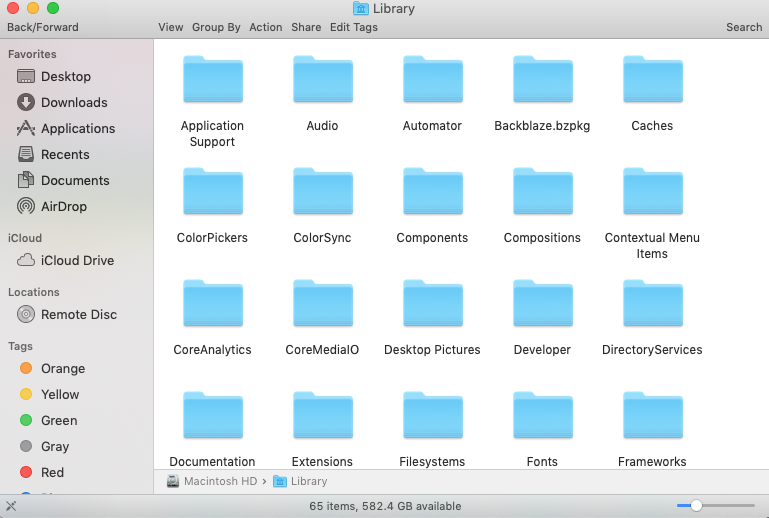The image size is (769, 518).
Task: Click Edit Tags in the toolbar
Action: 354,27
